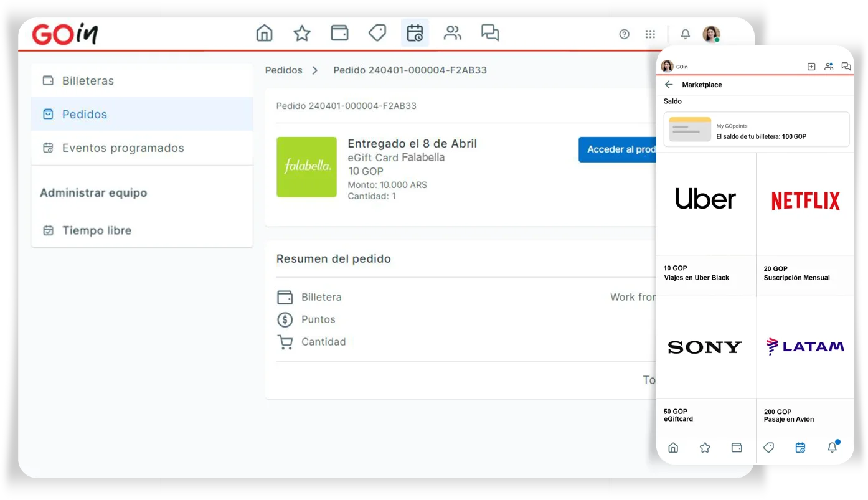868x500 pixels.
Task: Open the apps grid icon
Action: pyautogui.click(x=650, y=34)
